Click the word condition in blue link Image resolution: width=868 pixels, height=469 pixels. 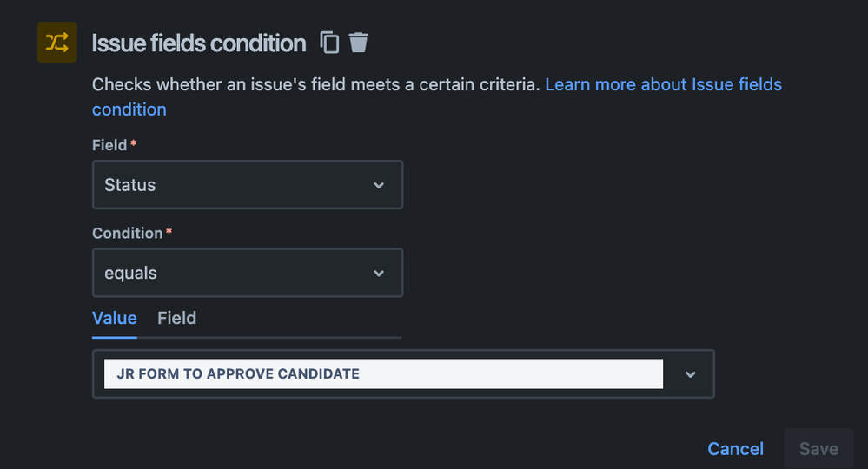(129, 109)
